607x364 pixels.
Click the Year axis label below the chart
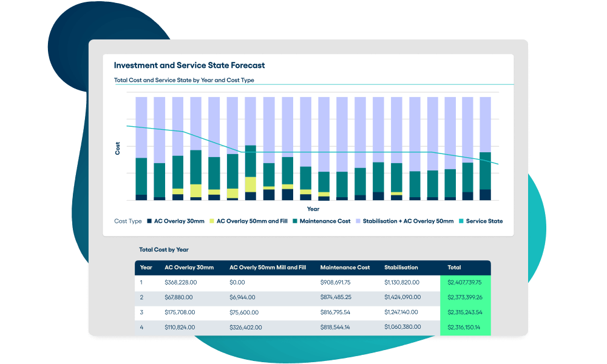point(313,209)
